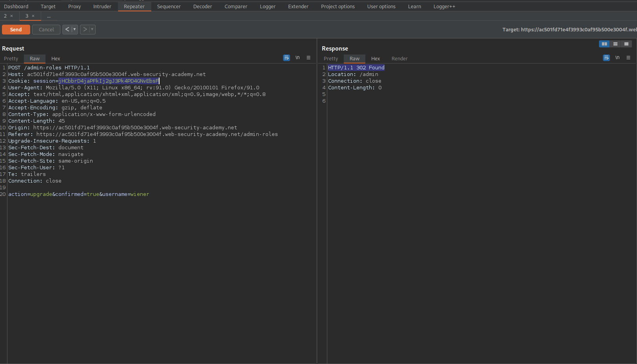637x364 pixels.
Task: Select the Repeater tab
Action: (134, 6)
